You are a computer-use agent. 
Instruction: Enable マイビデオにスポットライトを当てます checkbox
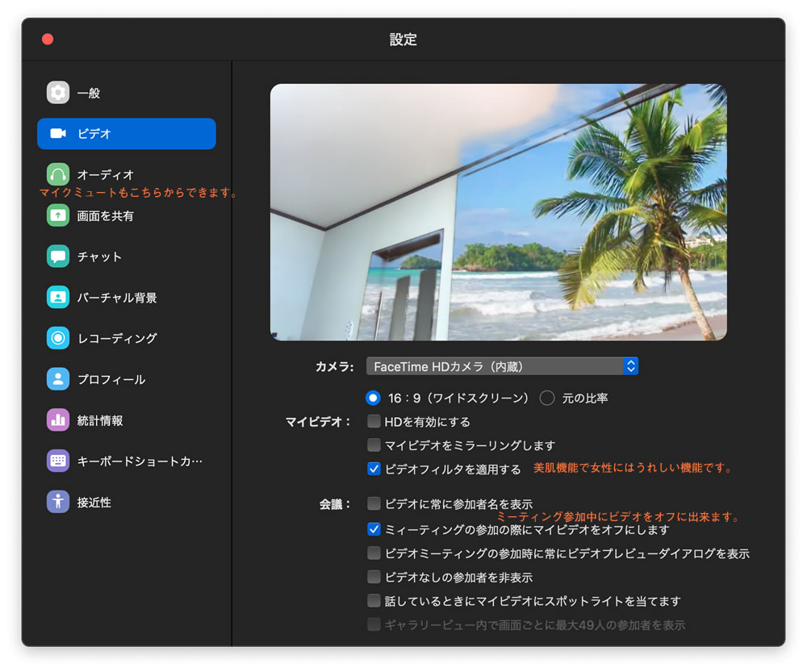coord(374,600)
